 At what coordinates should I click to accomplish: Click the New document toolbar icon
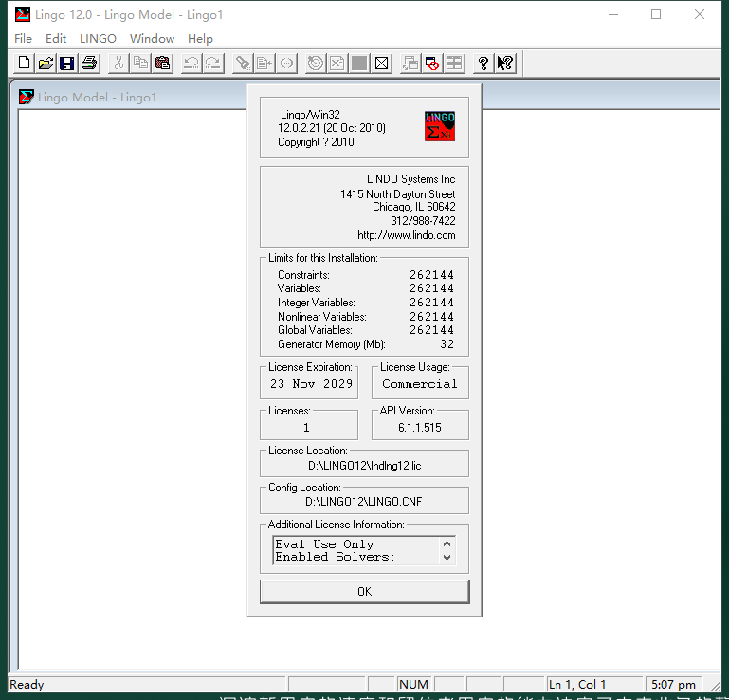click(25, 63)
